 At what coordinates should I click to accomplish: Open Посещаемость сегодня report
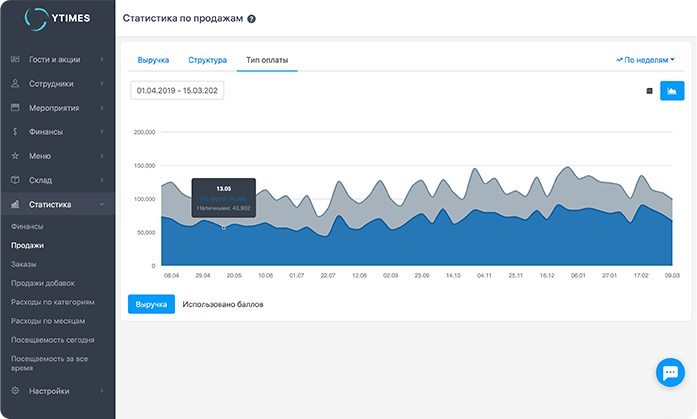click(x=53, y=339)
